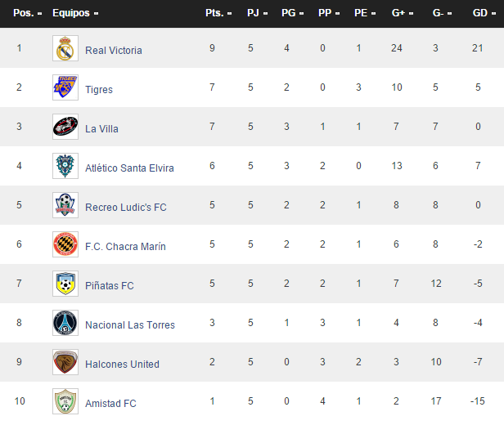
Task: Click the Amistad FC team badge
Action: pyautogui.click(x=65, y=402)
